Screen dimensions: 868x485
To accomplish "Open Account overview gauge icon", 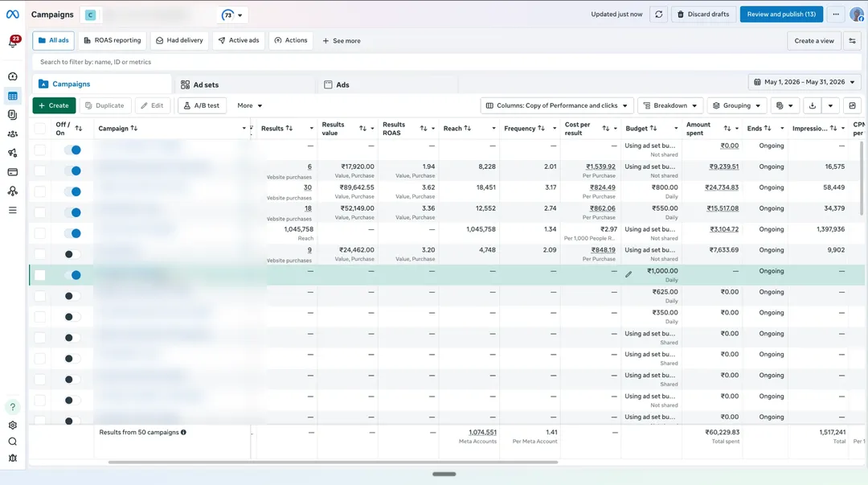I will (x=13, y=76).
